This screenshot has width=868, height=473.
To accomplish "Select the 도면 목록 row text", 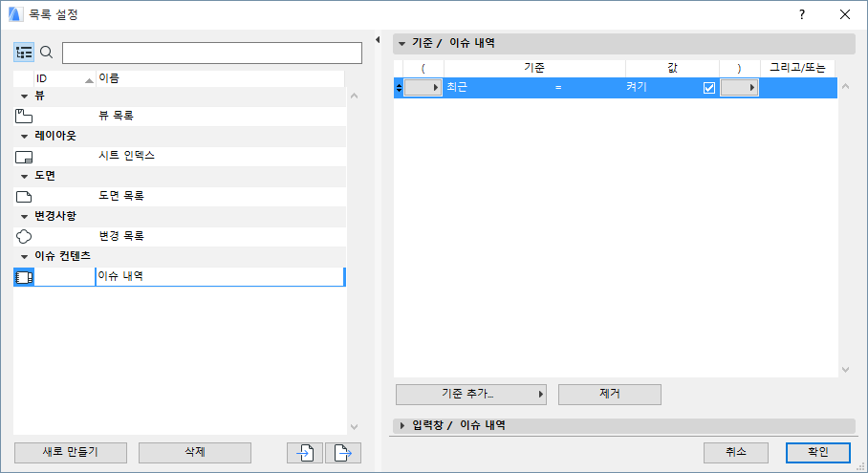I will pyautogui.click(x=121, y=196).
